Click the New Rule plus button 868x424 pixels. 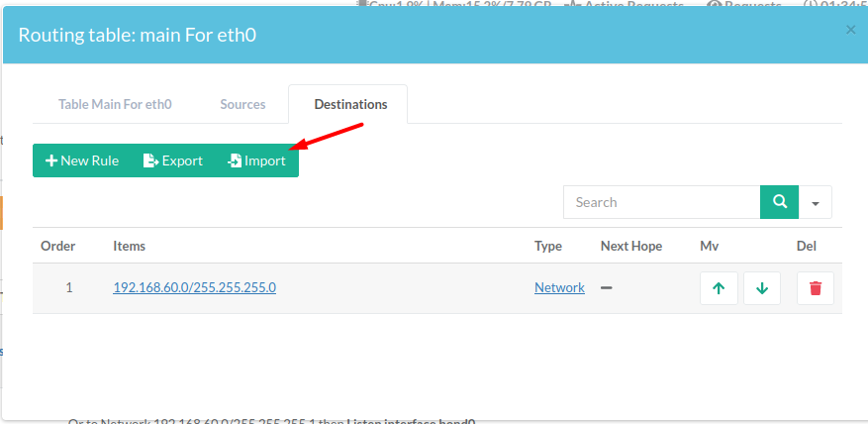coord(82,160)
